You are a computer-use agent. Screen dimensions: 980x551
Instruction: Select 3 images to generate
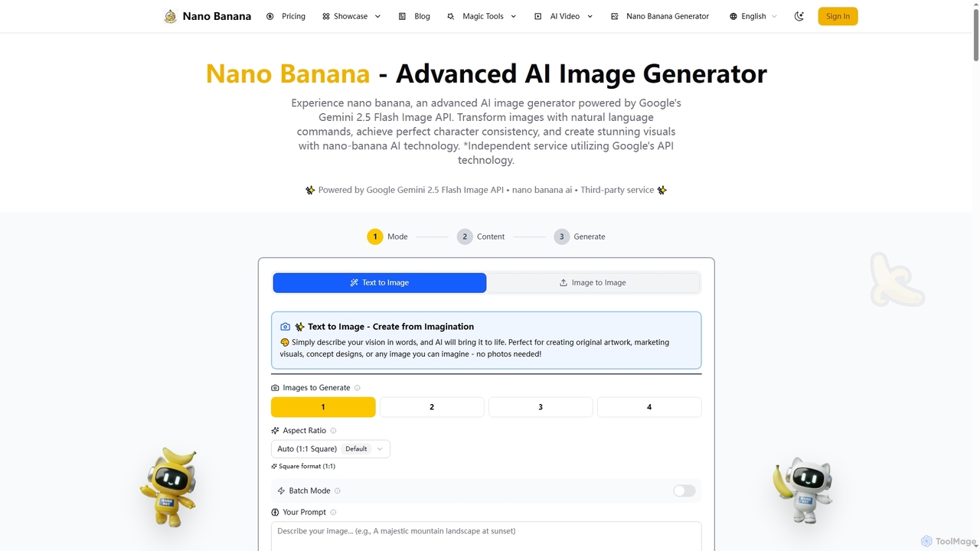pyautogui.click(x=541, y=407)
